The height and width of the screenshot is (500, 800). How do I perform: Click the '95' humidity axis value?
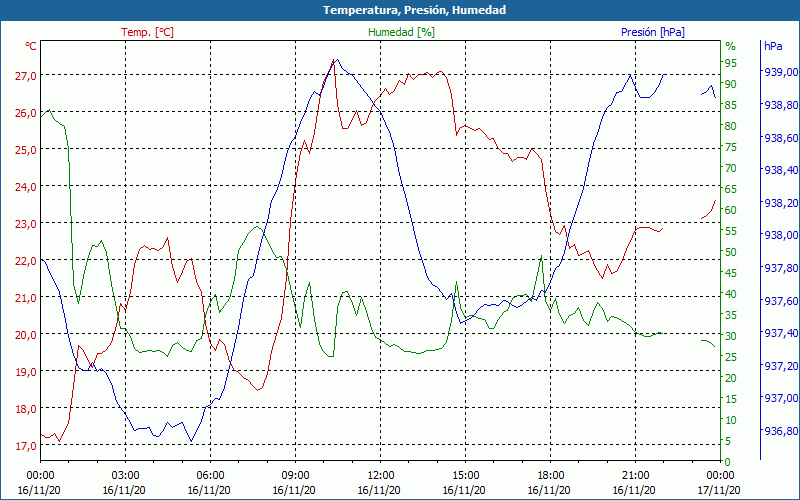731,63
